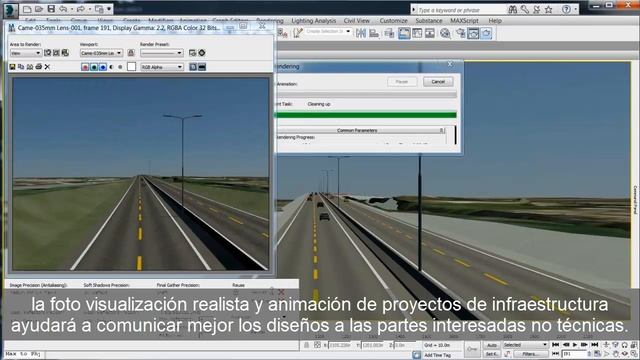Clone the rendered frame window
This screenshot has width=640, height=360.
(30, 67)
